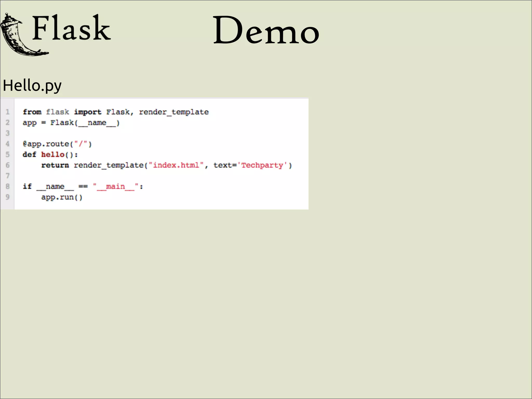
Task: Click line number 1 in the gutter
Action: [x=8, y=112]
